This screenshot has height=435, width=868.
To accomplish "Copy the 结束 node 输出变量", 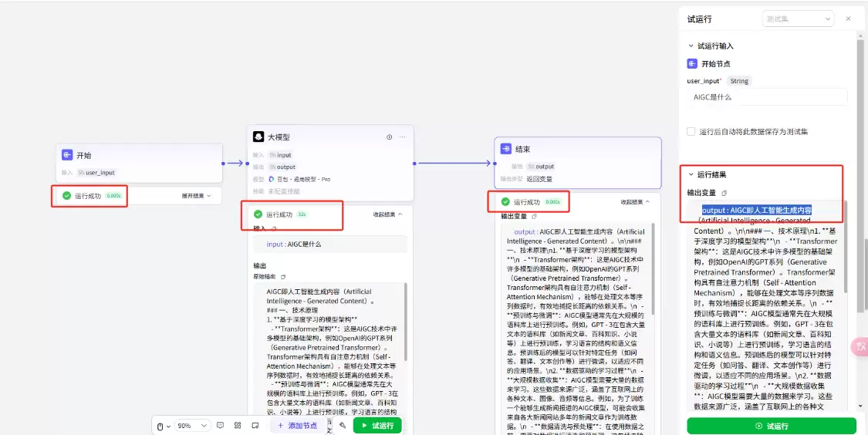I will click(535, 217).
